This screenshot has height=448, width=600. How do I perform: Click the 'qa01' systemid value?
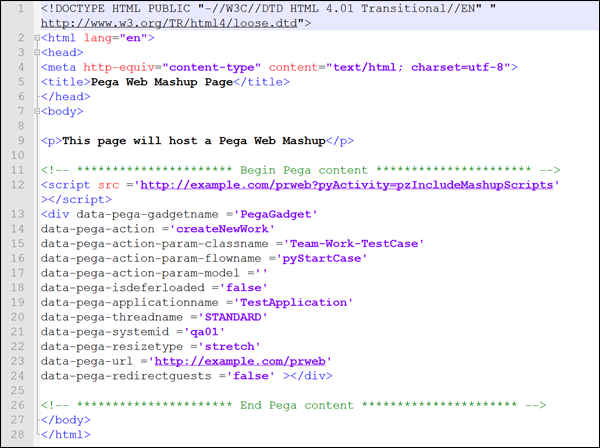click(204, 332)
